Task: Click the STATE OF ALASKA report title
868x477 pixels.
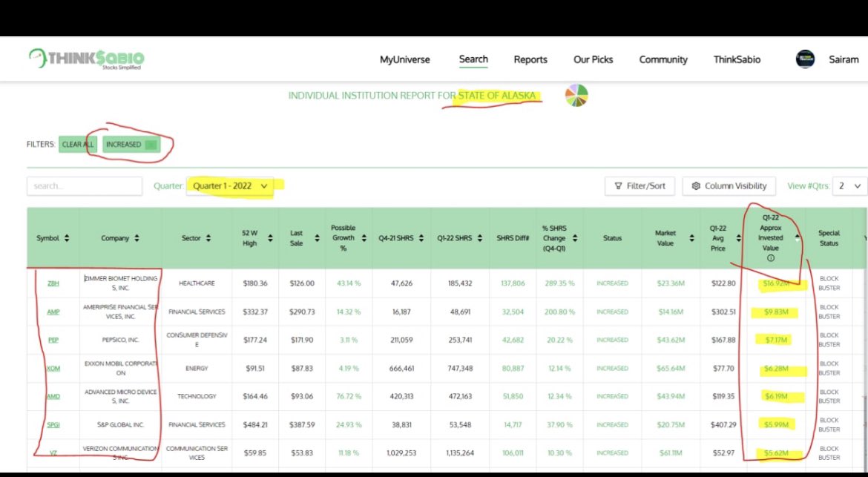Action: (497, 96)
